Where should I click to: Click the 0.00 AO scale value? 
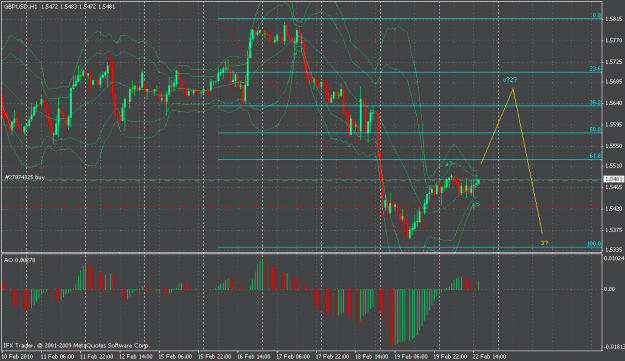pos(609,289)
